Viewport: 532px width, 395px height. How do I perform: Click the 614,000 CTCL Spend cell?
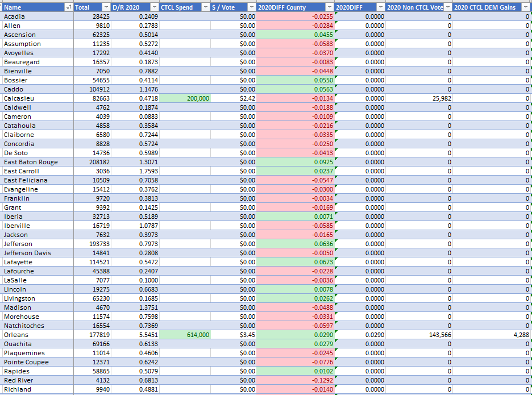click(185, 335)
